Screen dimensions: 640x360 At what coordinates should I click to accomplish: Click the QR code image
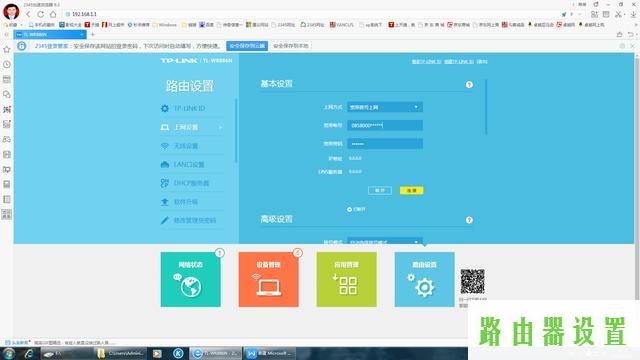(473, 281)
